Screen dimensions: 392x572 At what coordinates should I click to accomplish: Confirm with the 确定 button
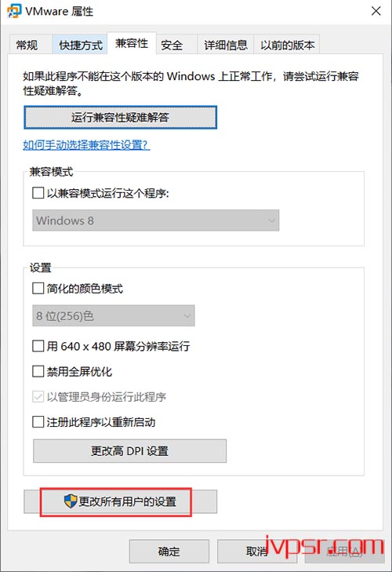point(169,551)
